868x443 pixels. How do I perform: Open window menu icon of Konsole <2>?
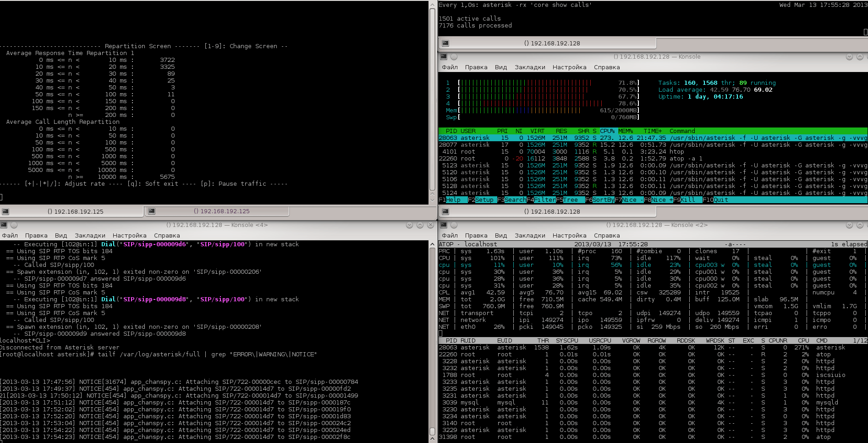click(x=443, y=225)
